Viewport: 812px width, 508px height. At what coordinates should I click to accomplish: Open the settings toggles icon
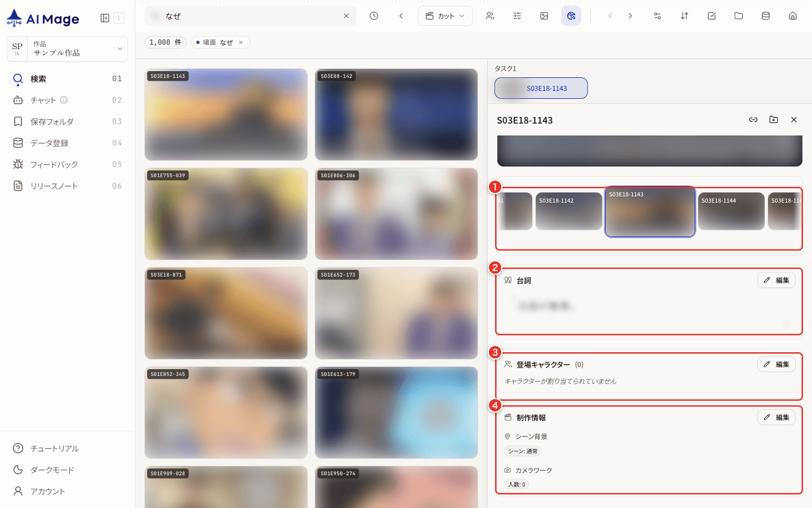(x=657, y=16)
